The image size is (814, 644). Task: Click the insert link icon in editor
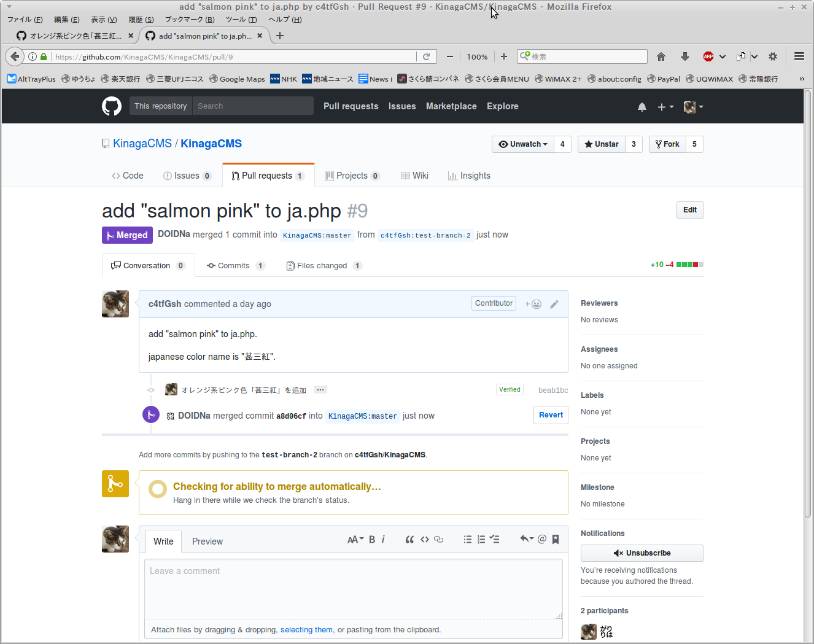pos(439,540)
